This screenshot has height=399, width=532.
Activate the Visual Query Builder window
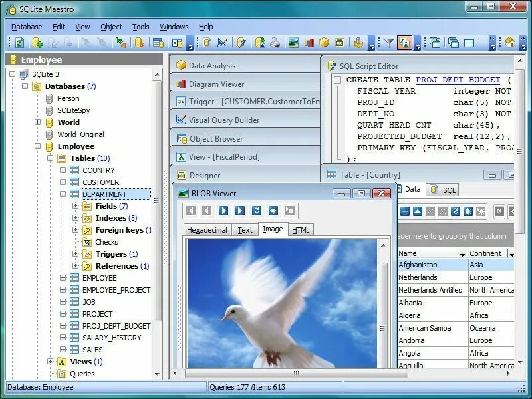224,120
